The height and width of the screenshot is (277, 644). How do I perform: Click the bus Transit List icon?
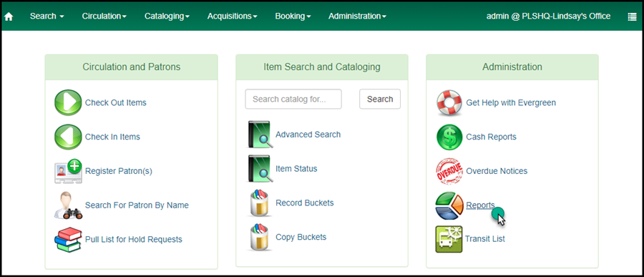[x=449, y=239]
